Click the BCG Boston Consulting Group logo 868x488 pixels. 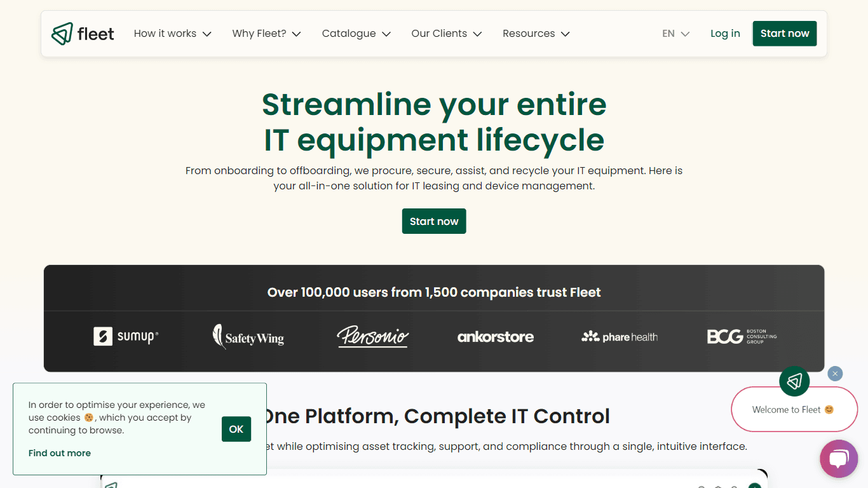point(742,337)
